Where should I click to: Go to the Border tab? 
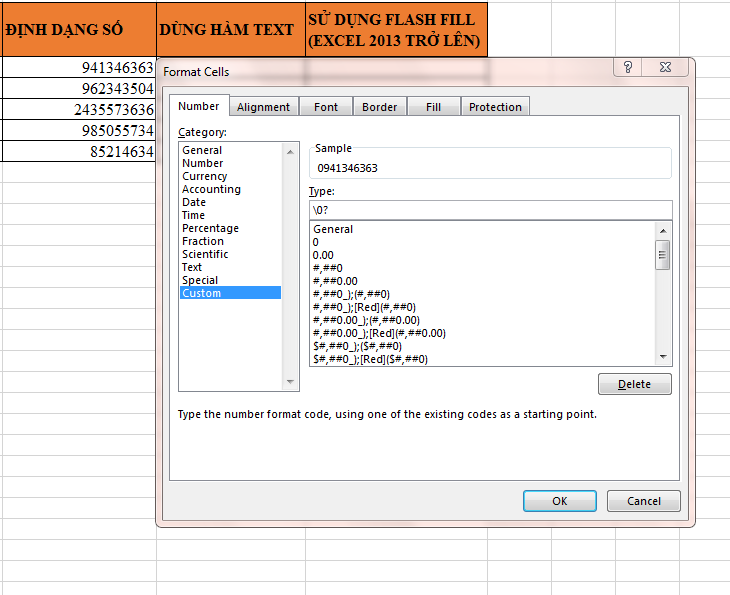point(379,107)
